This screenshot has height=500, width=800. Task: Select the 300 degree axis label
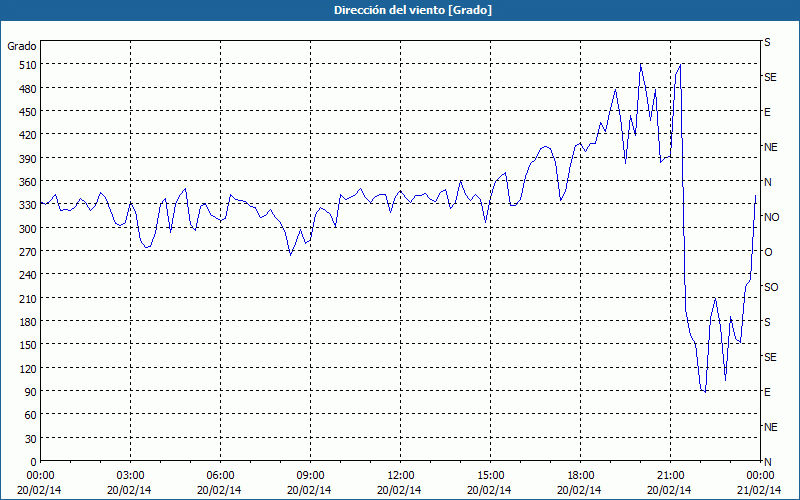(x=28, y=228)
